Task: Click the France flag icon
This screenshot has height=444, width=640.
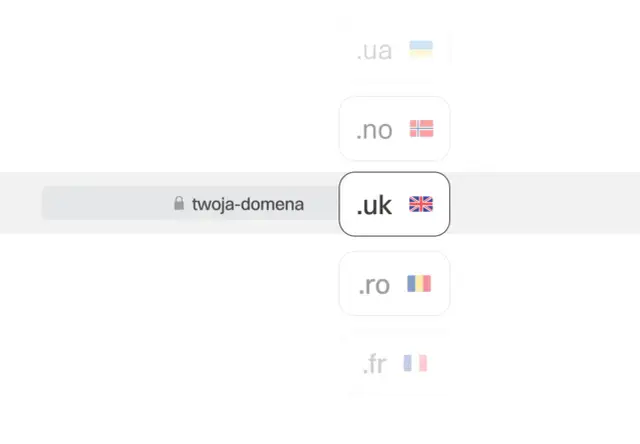Action: pos(415,363)
